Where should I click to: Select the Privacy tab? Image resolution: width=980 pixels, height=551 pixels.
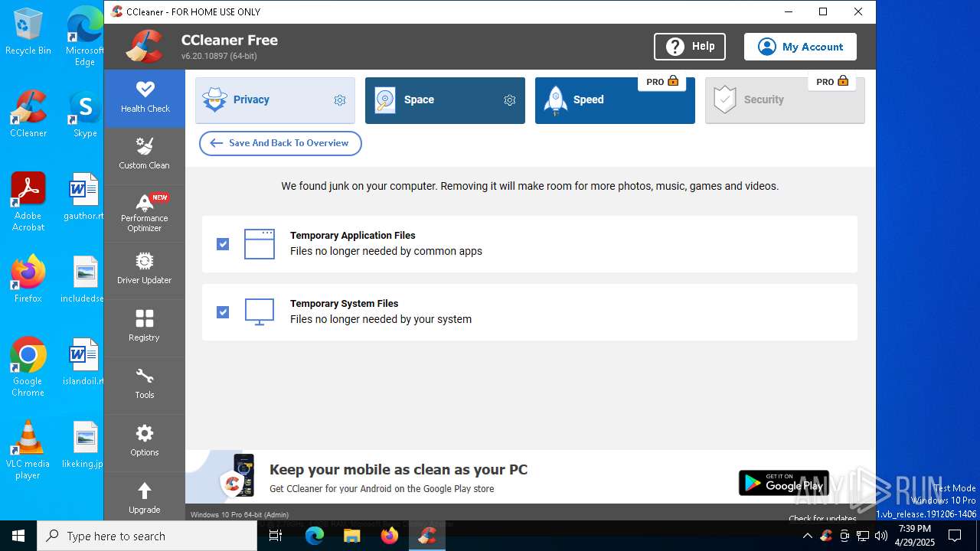tap(275, 100)
